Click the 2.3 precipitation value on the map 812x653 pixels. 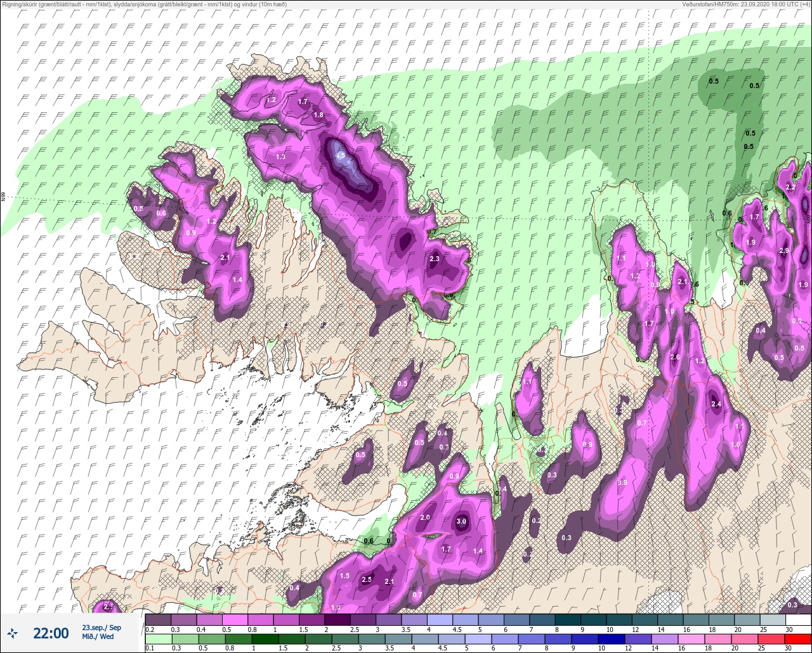pyautogui.click(x=435, y=259)
